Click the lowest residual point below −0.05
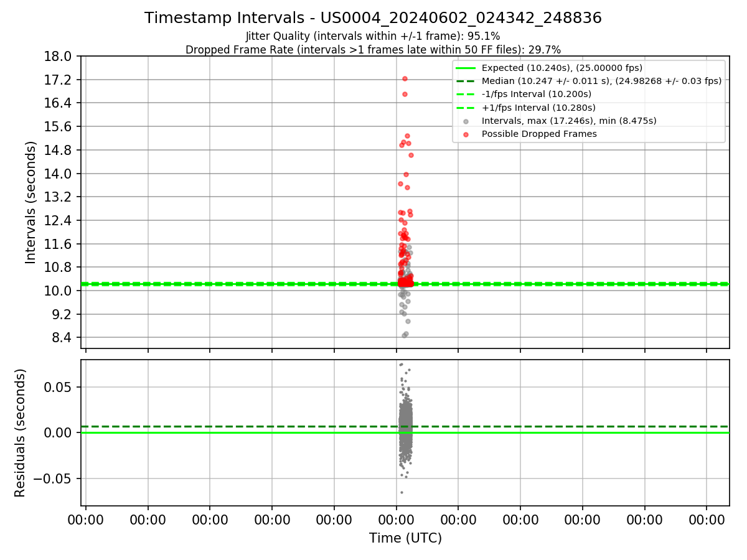The image size is (747, 560). (x=402, y=492)
